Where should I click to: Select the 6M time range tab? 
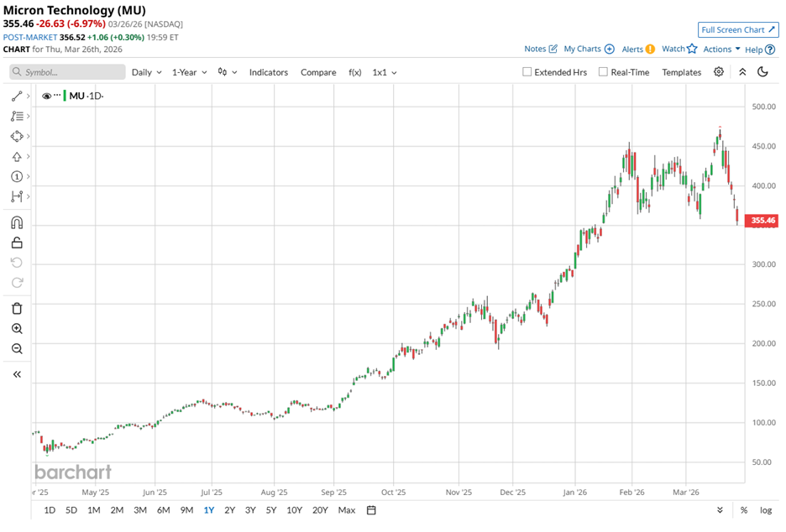(x=163, y=510)
